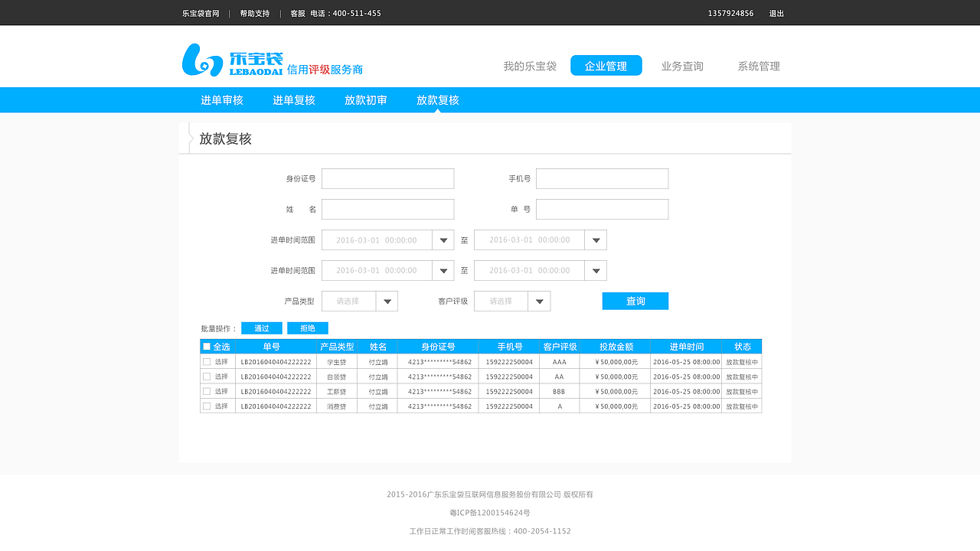This screenshot has width=980, height=551.
Task: Click 投放金额 column header
Action: 616,347
